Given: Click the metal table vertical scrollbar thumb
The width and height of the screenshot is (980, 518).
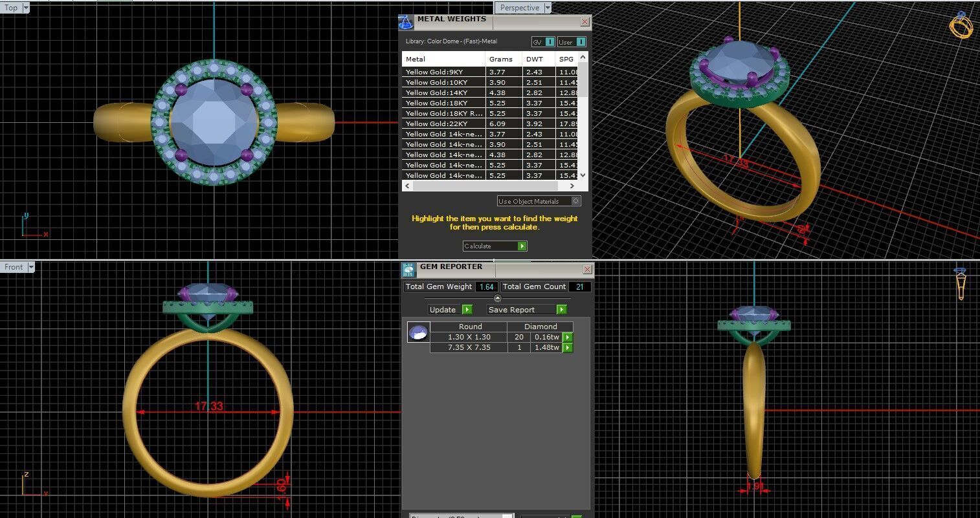Looking at the screenshot, I should [x=583, y=80].
